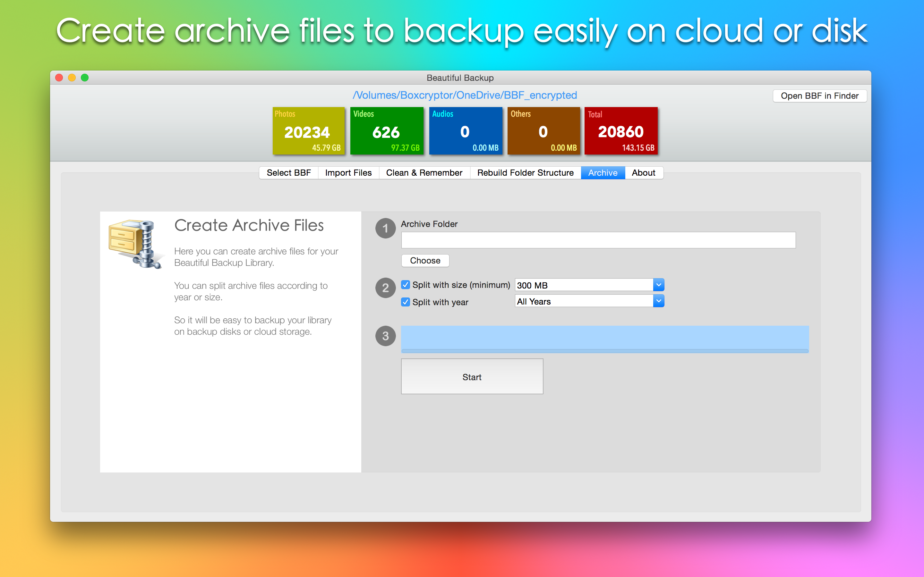Toggle Split with size checkbox on again

tap(406, 285)
